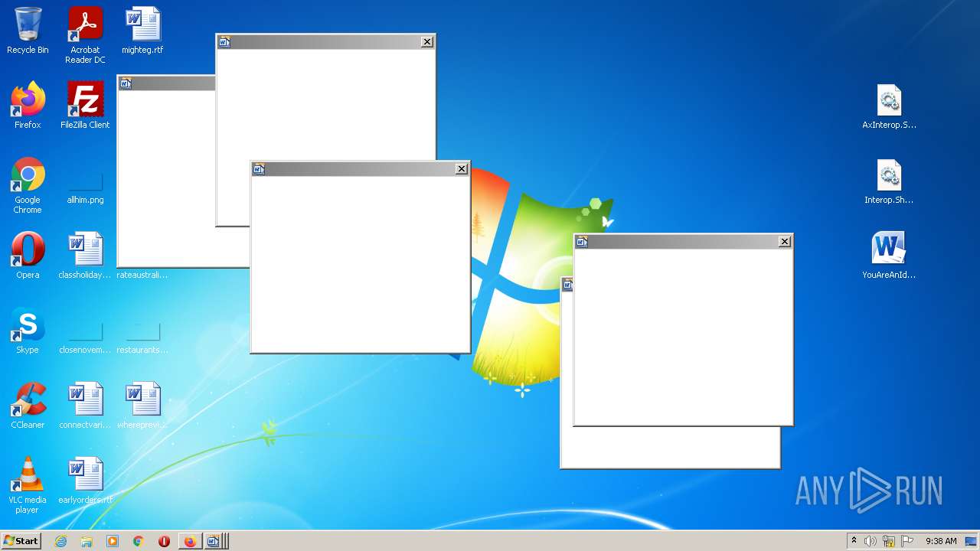
Task: Open Opera from the taskbar
Action: [x=164, y=541]
